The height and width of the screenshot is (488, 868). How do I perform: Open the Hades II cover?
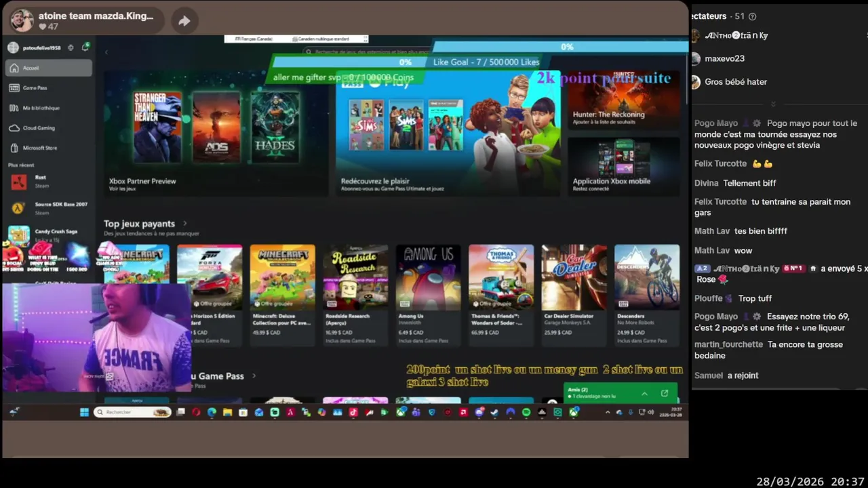pos(275,127)
